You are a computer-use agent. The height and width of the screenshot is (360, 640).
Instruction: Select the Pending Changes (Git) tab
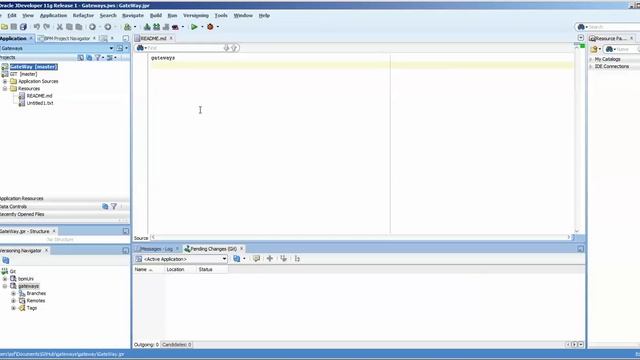213,249
